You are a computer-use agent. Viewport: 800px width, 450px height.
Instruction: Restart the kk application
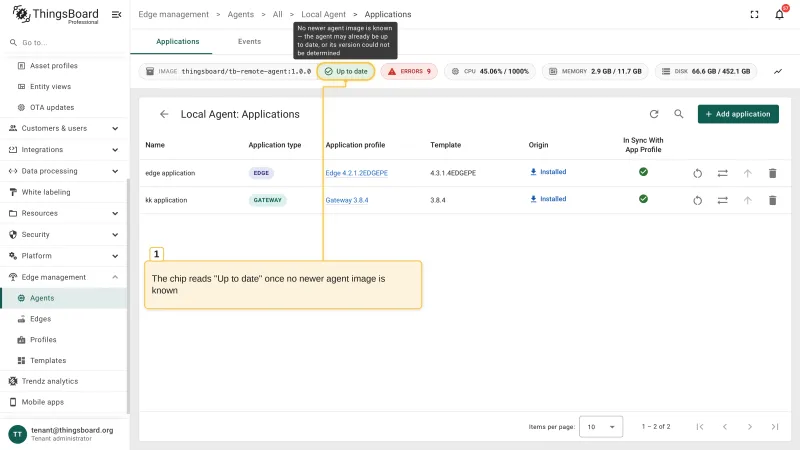click(x=697, y=201)
